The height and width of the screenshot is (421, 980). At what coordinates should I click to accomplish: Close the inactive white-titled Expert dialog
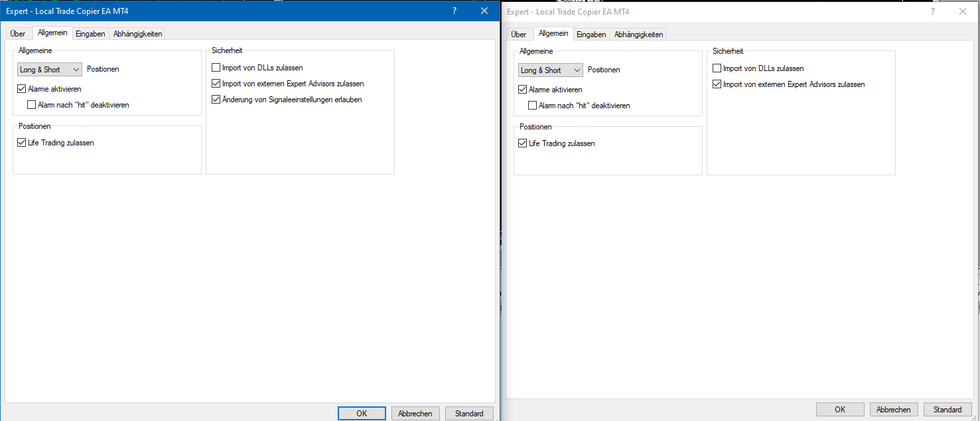(963, 11)
